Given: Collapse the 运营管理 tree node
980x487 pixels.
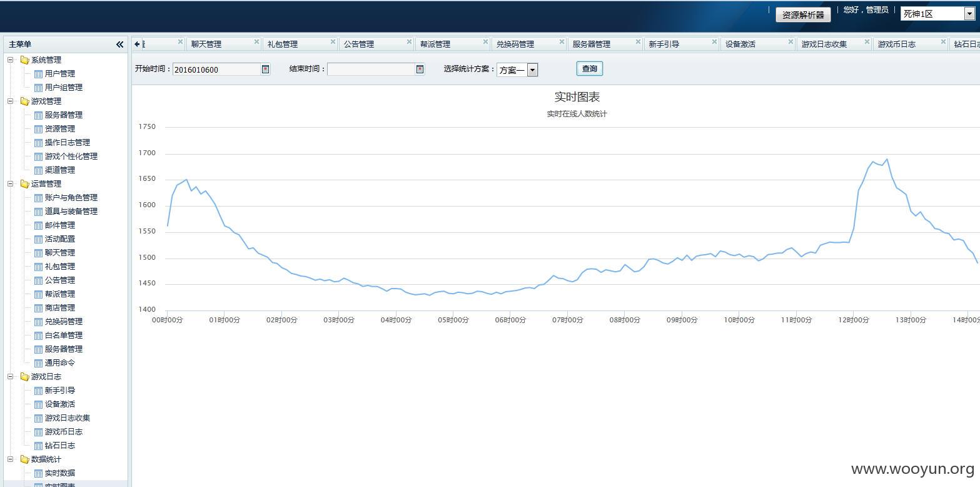Looking at the screenshot, I should tap(11, 184).
